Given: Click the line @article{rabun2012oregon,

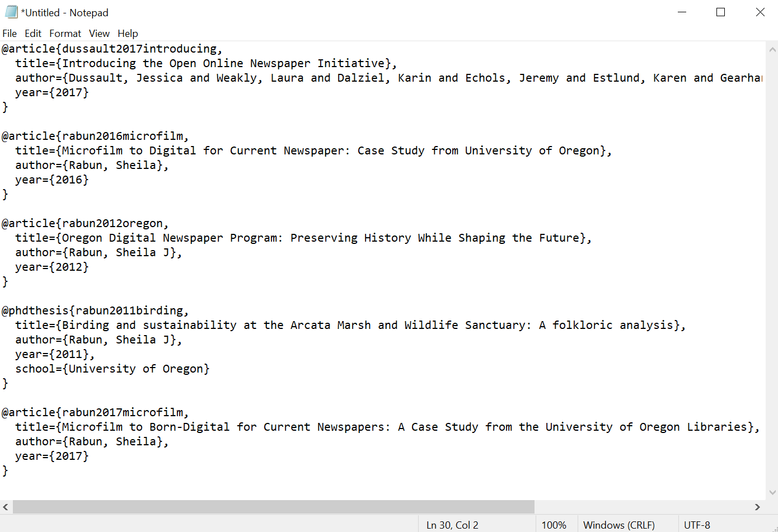Looking at the screenshot, I should click(85, 223).
